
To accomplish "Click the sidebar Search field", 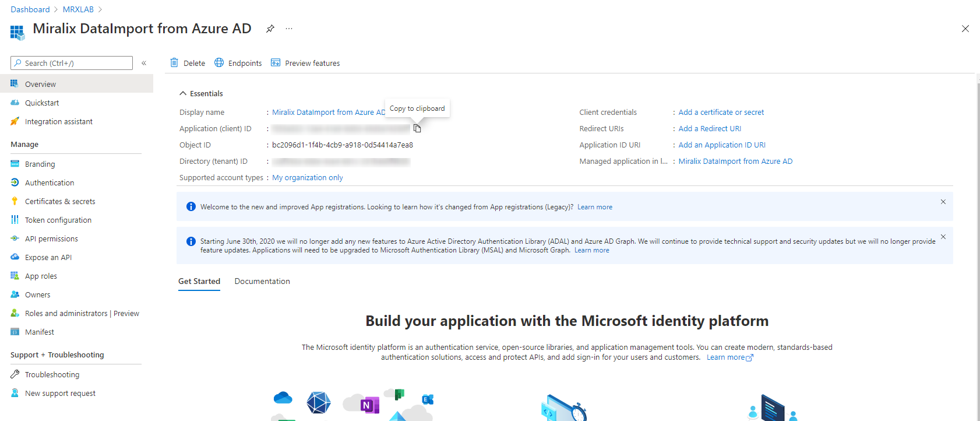I will (x=72, y=63).
